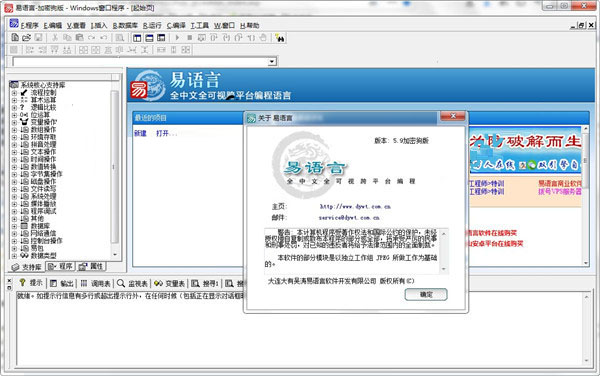The width and height of the screenshot is (600, 376).
Task: Click the Save disk toolbar icon
Action: [38, 37]
